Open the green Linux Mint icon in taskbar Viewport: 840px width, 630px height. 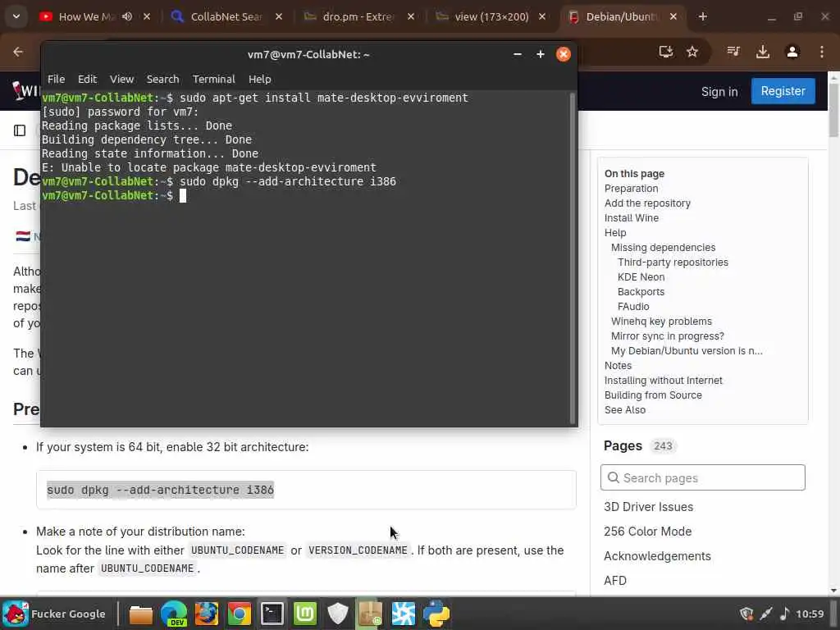[x=305, y=614]
